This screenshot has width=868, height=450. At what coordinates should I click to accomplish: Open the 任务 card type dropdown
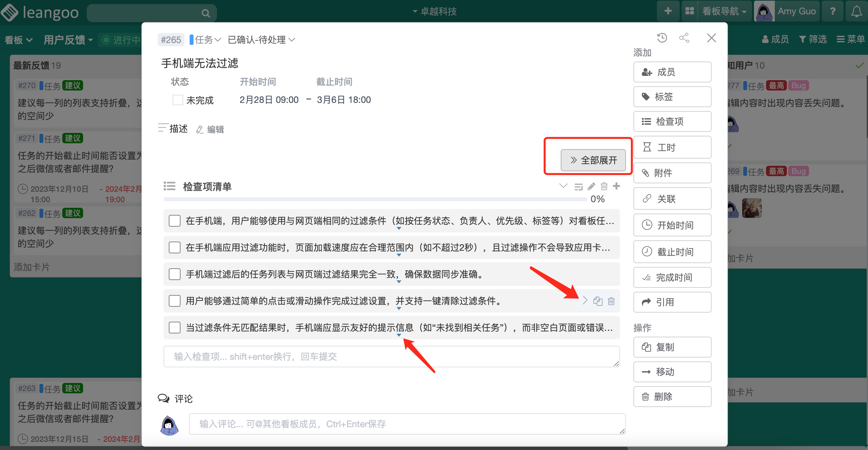click(x=206, y=40)
